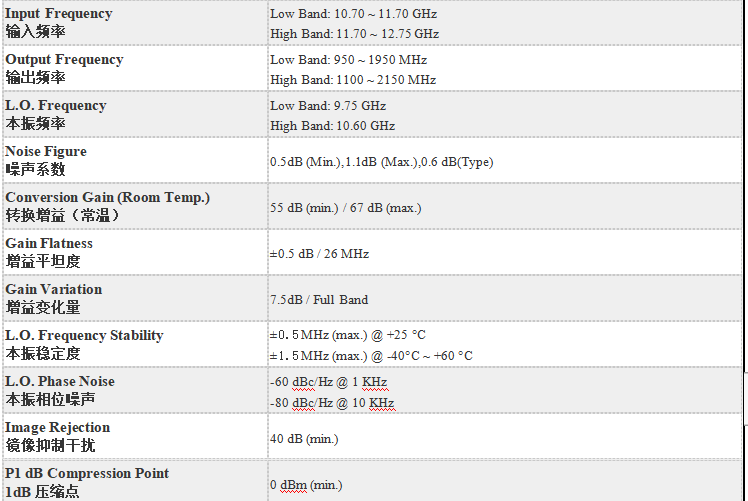Click the Noise Figure row label
748x501 pixels.
tap(46, 151)
